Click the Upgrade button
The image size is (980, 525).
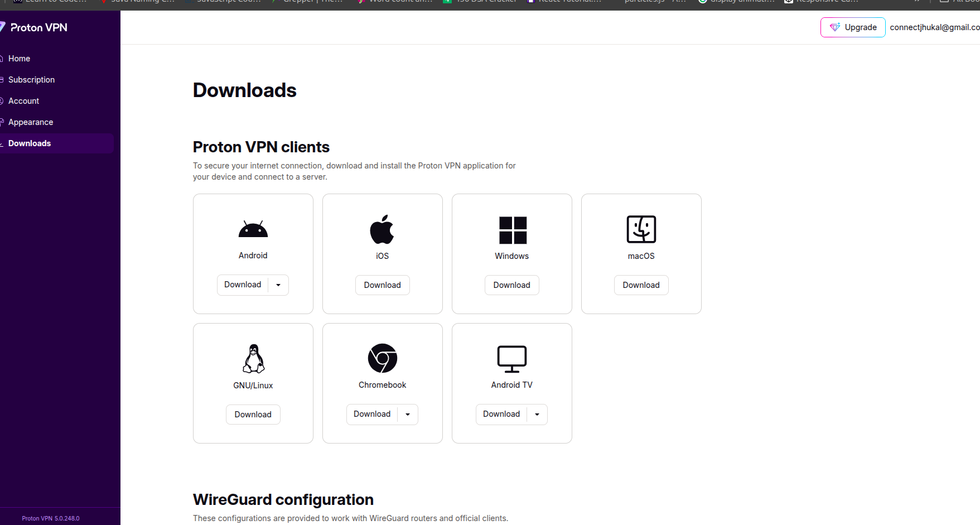click(853, 27)
